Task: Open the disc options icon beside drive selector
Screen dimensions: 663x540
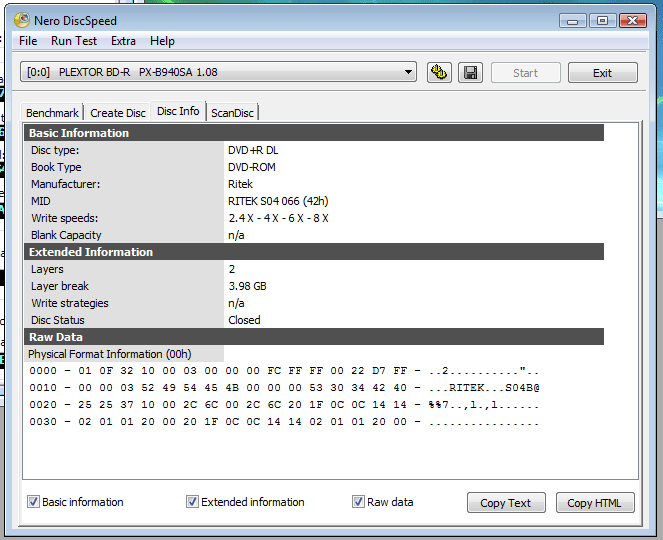Action: pos(438,73)
